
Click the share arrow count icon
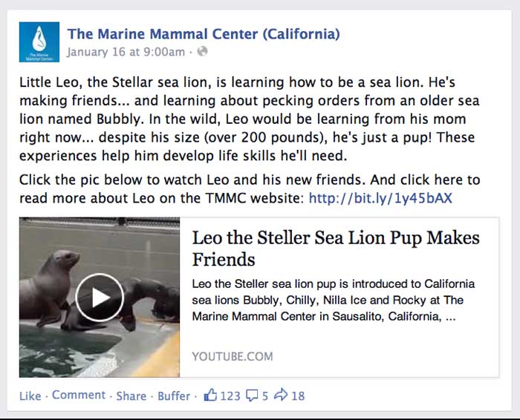click(x=281, y=395)
